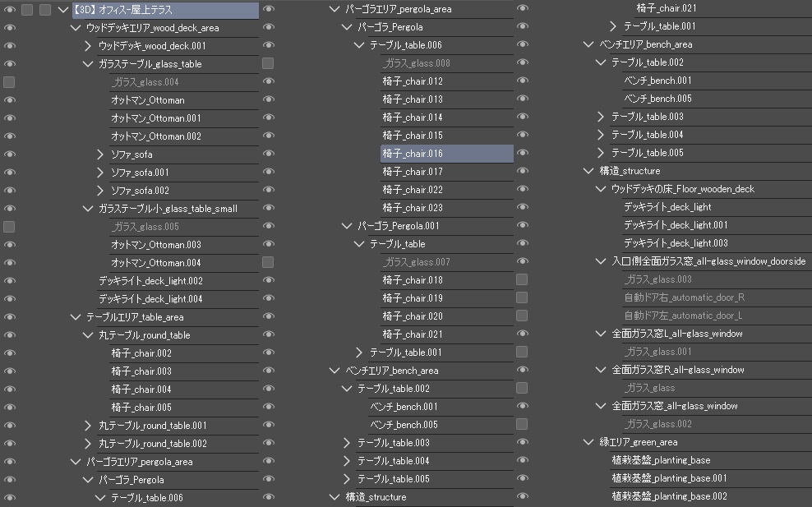The width and height of the screenshot is (812, 507).
Task: Select 全面ガラス窓_all-glass_window row
Action: 710,406
